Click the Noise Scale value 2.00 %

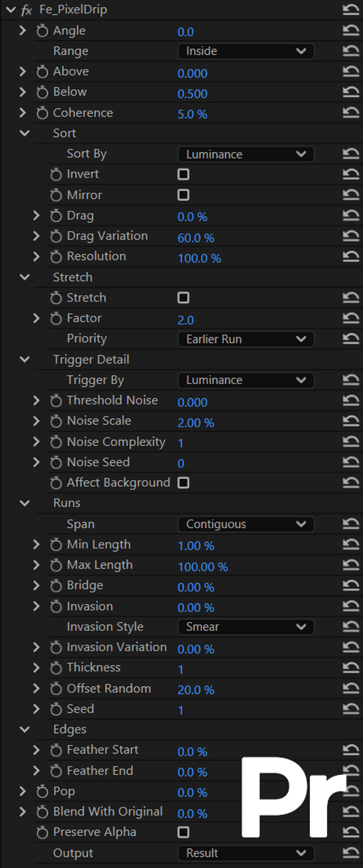(196, 423)
